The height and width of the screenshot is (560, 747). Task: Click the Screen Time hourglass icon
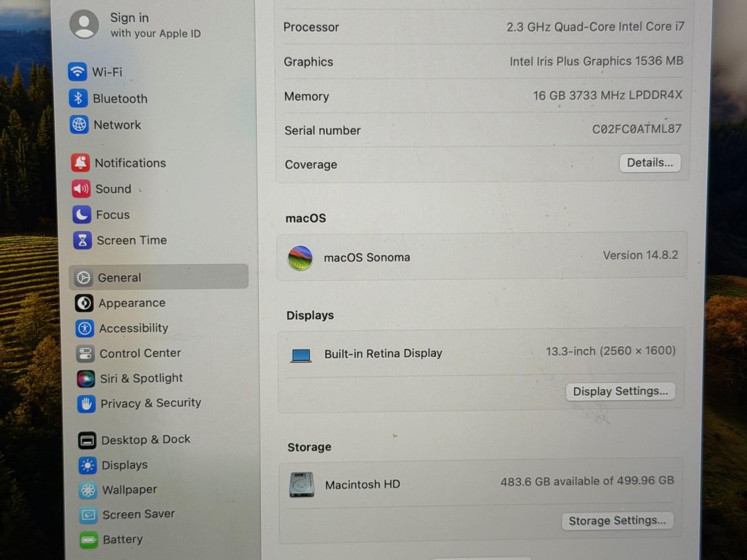pyautogui.click(x=82, y=240)
